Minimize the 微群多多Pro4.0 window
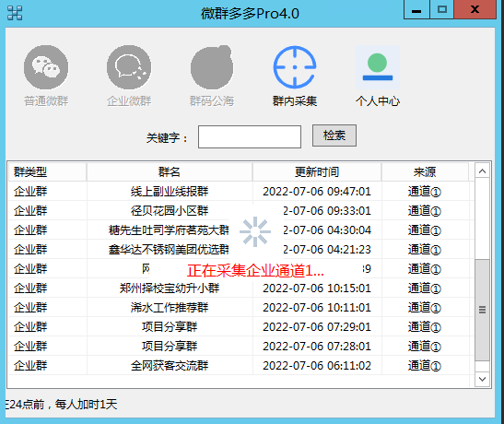Image resolution: width=504 pixels, height=424 pixels. point(416,9)
